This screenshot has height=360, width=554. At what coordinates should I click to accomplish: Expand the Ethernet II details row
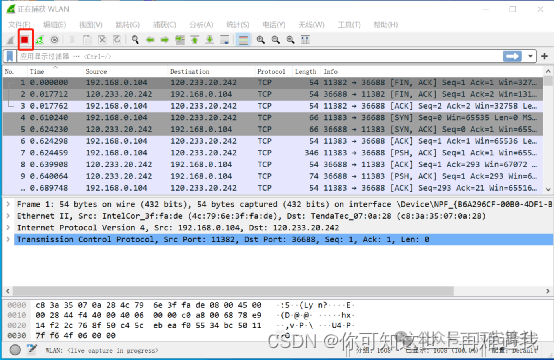click(x=8, y=216)
